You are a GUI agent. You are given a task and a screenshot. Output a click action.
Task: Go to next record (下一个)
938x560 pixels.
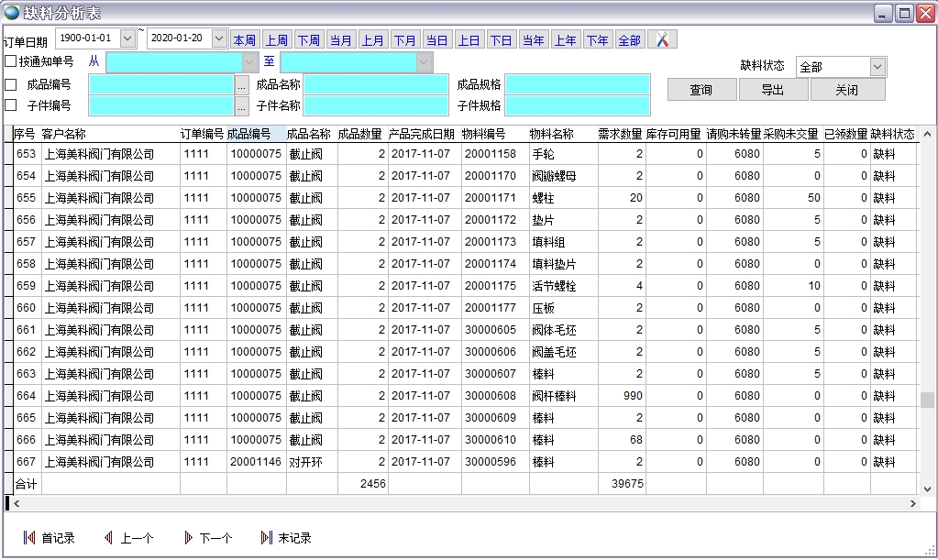coord(207,538)
